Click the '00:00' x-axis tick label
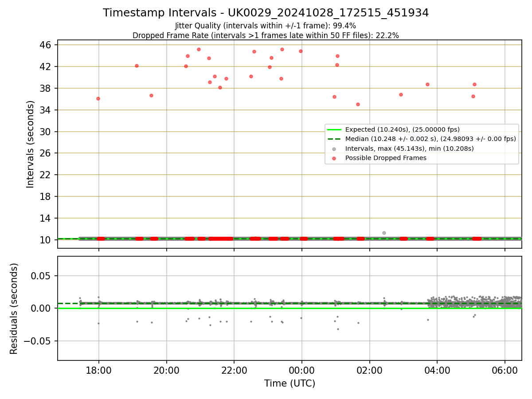This screenshot has height=399, width=532. (302, 371)
